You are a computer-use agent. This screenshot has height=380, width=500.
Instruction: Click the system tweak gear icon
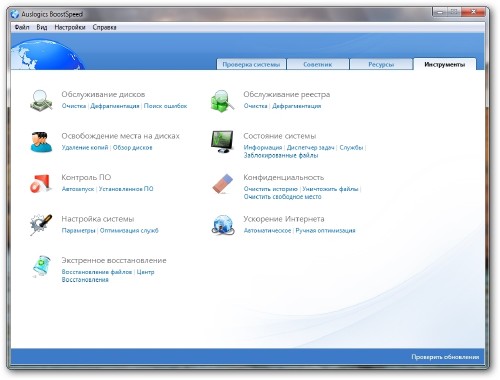tap(41, 225)
